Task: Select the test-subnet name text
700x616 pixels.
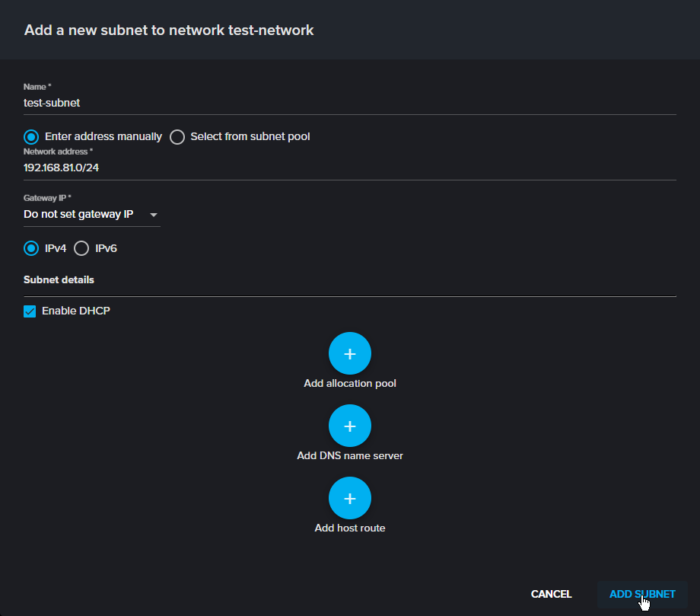Action: click(x=51, y=103)
